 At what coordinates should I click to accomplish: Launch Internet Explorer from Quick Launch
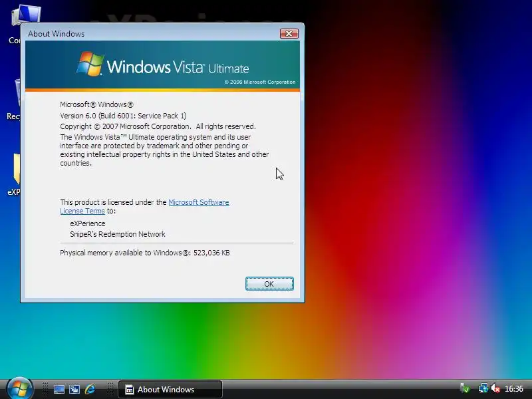click(90, 389)
